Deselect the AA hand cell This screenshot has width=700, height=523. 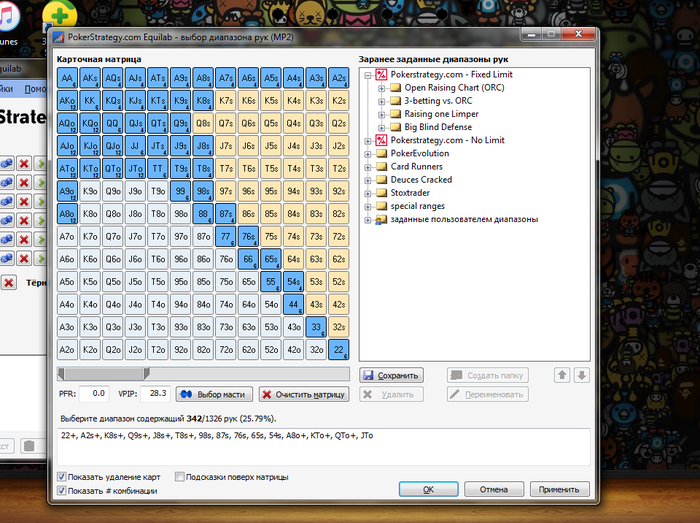(x=67, y=78)
